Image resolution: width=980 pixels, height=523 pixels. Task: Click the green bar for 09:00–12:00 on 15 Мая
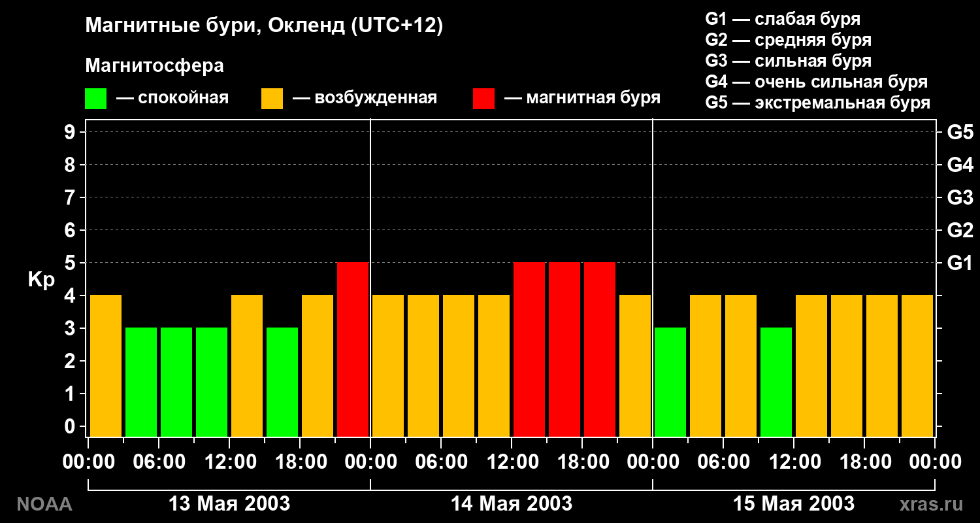click(776, 382)
